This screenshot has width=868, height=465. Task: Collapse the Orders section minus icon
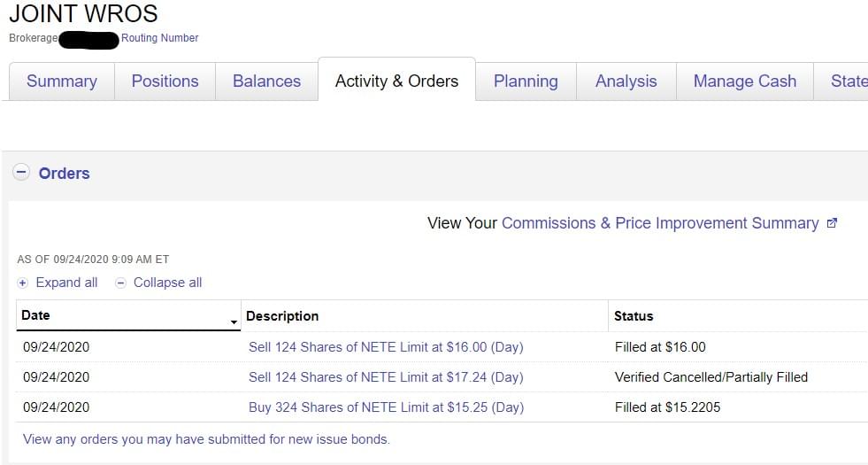click(x=22, y=173)
